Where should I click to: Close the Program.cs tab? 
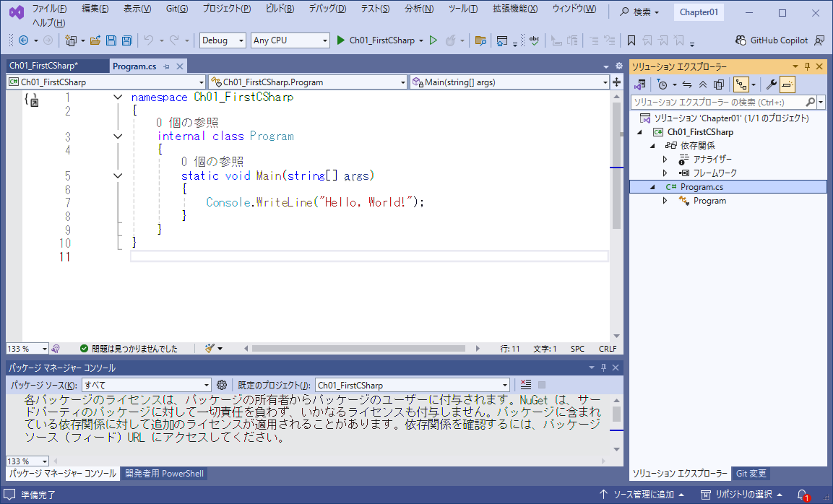(x=180, y=66)
